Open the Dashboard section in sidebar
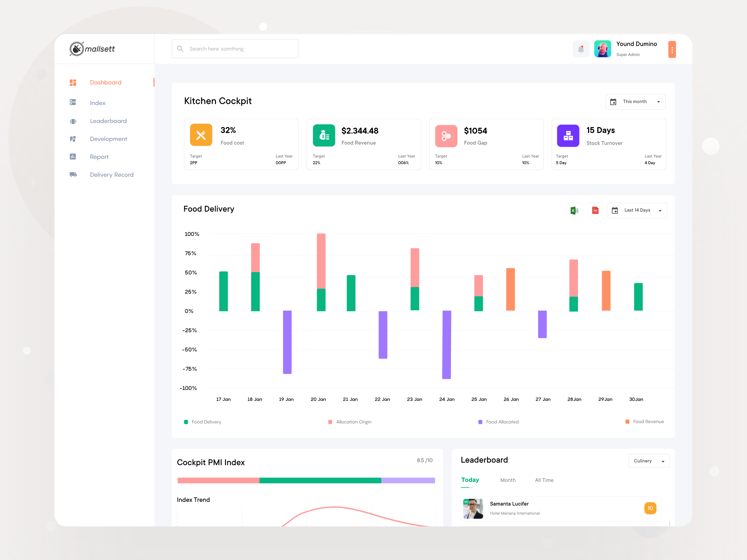Viewport: 747px width, 560px height. point(73,82)
